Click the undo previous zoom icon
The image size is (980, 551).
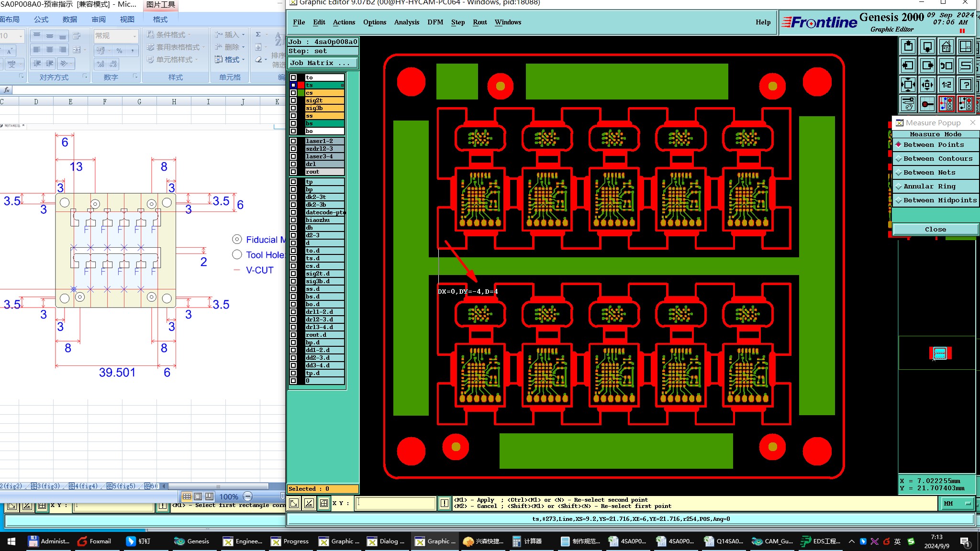click(x=946, y=66)
